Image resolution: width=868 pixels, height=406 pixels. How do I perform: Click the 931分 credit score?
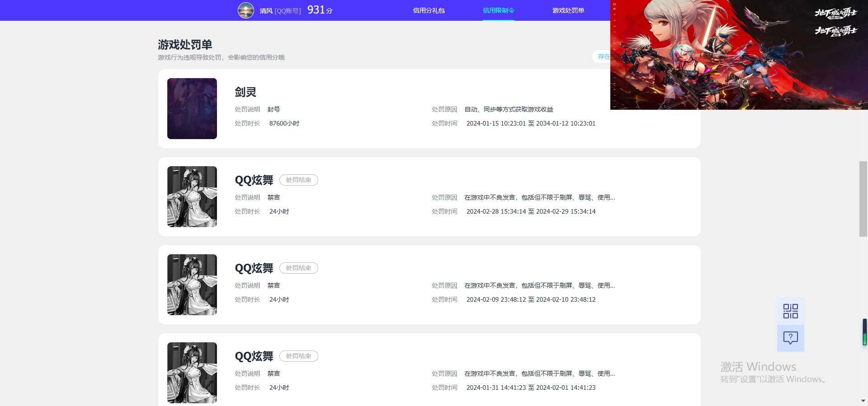pos(320,10)
